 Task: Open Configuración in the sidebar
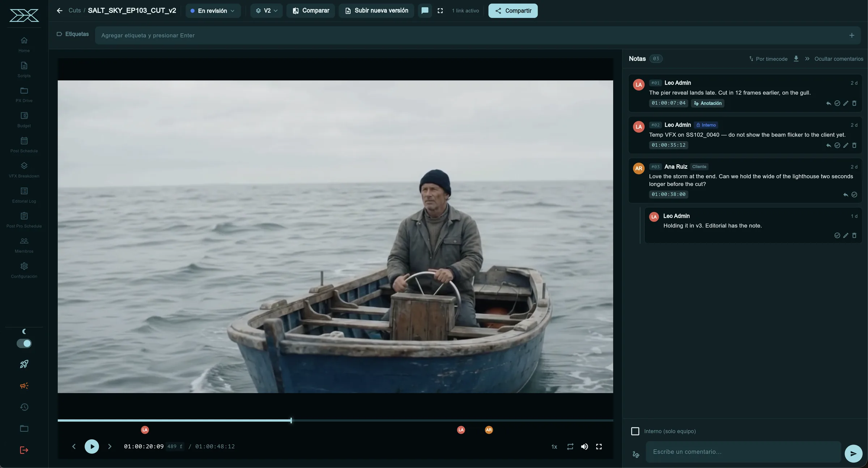point(24,270)
